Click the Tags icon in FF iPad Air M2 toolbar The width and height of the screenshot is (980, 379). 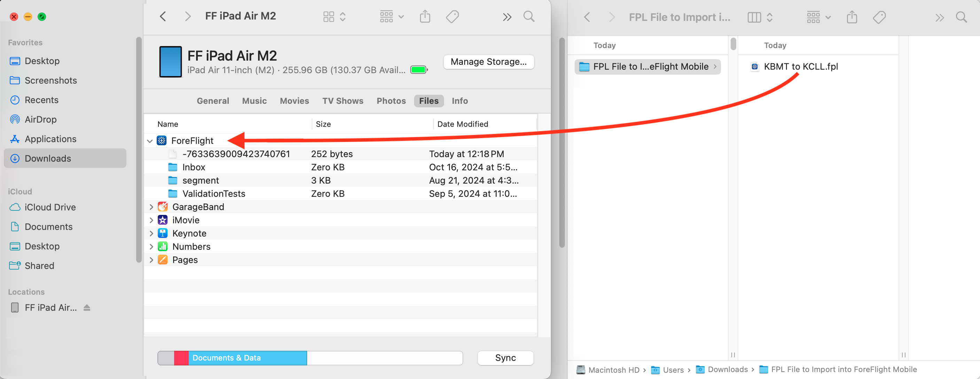(x=452, y=17)
